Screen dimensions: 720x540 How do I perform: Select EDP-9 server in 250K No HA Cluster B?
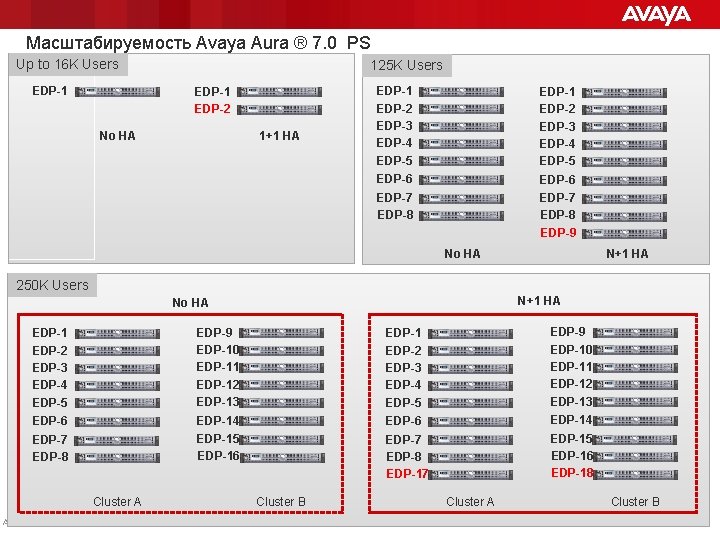click(x=281, y=333)
